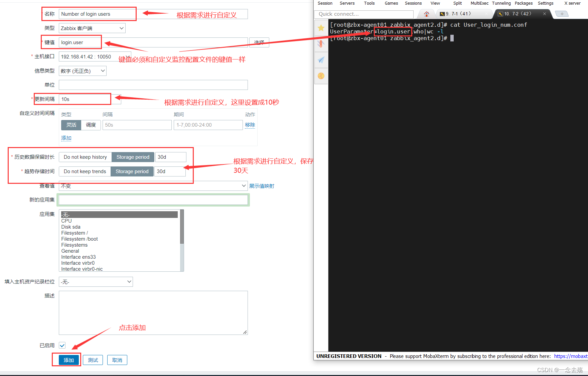Select Filesystems in the application list
588x376 pixels.
pyautogui.click(x=119, y=245)
